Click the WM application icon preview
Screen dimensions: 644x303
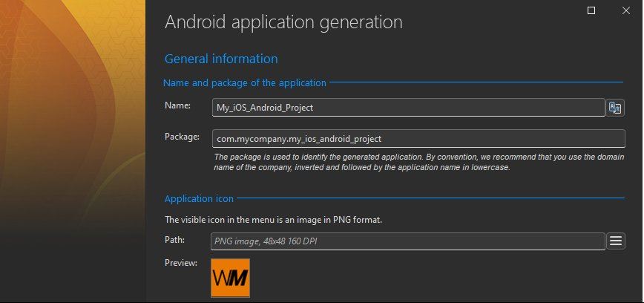230,278
